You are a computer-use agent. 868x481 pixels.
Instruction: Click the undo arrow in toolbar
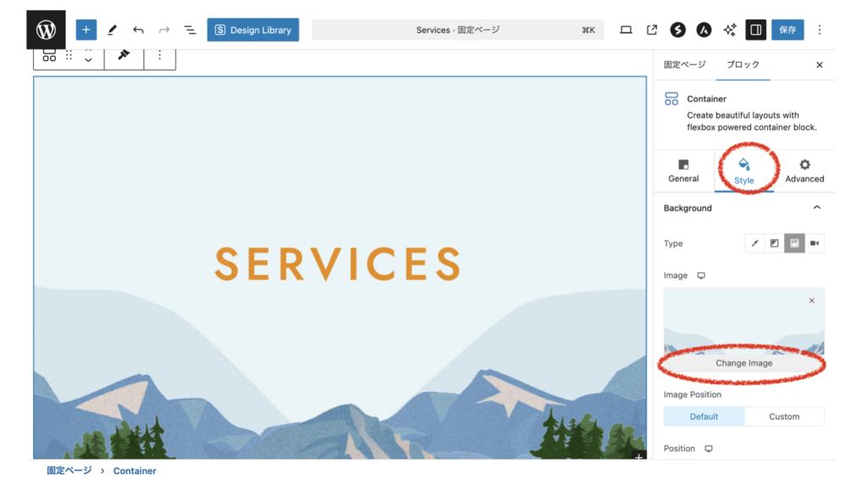(x=138, y=30)
